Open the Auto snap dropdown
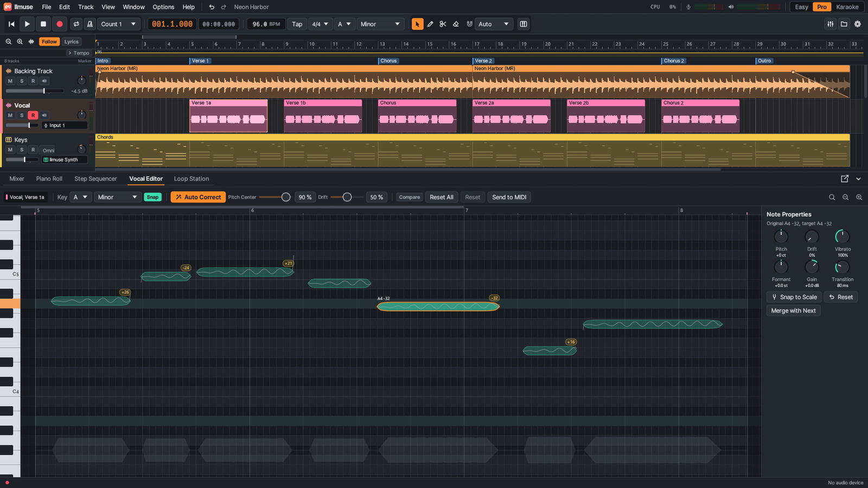868x488 pixels. coord(494,24)
